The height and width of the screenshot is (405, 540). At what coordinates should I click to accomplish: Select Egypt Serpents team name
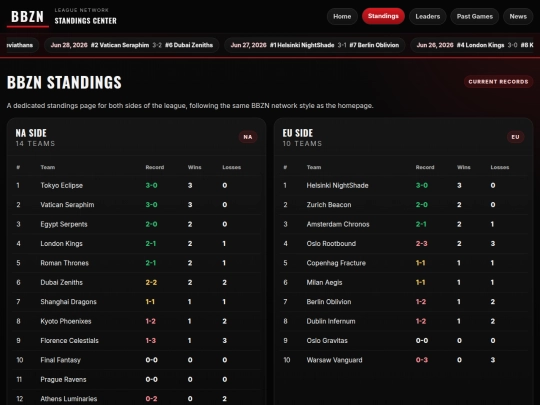point(64,224)
